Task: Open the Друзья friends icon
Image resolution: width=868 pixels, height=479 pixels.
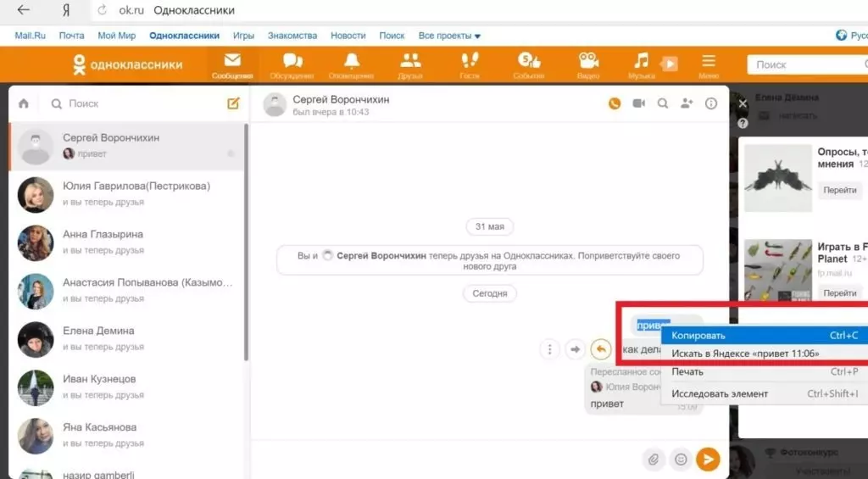Action: [x=410, y=64]
